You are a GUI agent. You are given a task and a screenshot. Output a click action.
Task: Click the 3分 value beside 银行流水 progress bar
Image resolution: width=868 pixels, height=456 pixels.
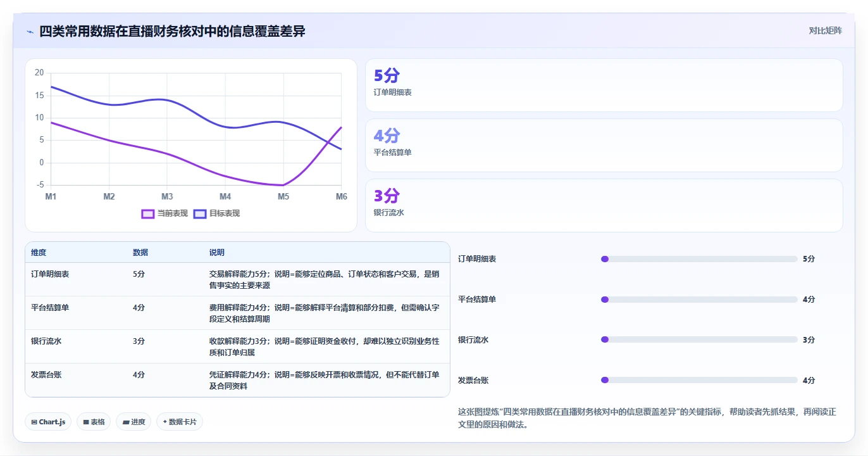809,340
